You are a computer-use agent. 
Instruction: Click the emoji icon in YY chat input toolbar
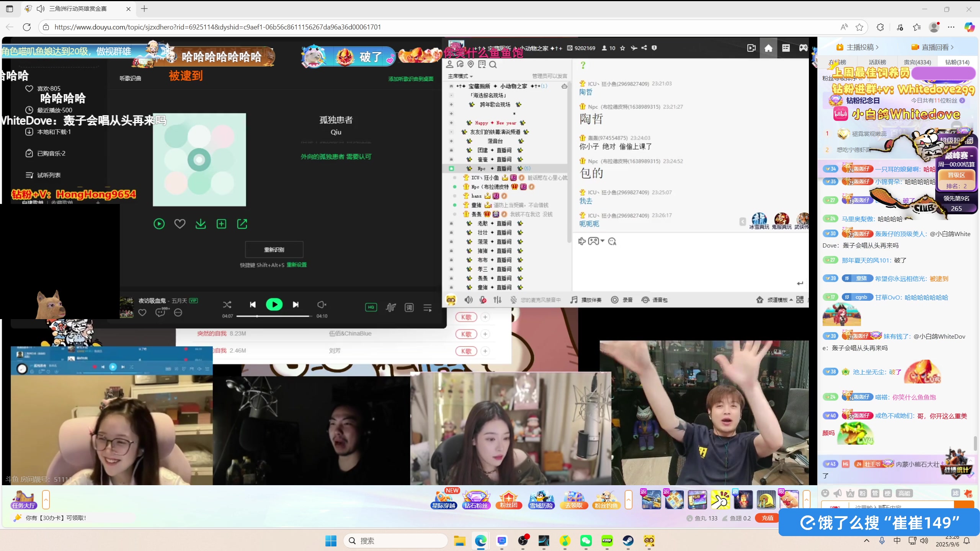pyautogui.click(x=612, y=241)
